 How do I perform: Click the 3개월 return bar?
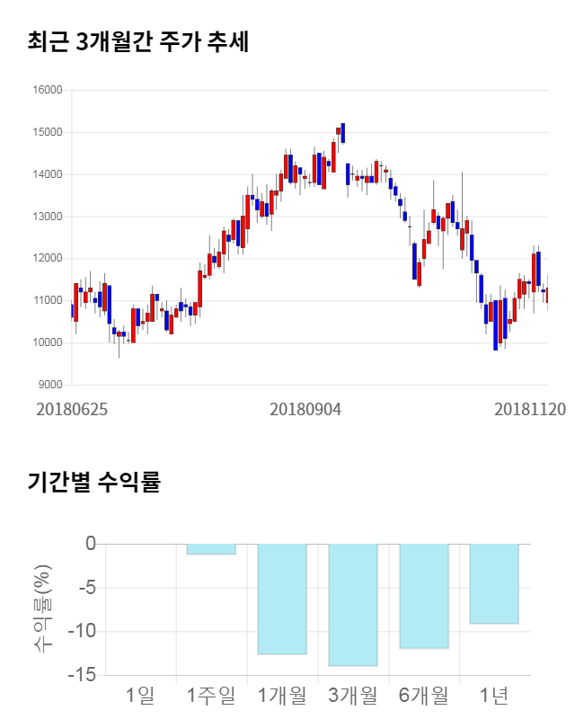point(353,605)
